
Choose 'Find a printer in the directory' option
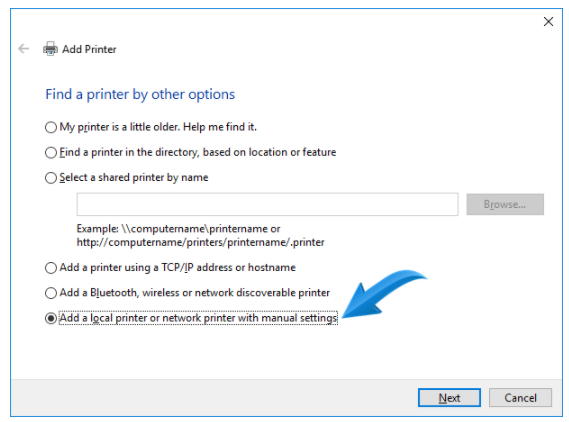coord(51,153)
